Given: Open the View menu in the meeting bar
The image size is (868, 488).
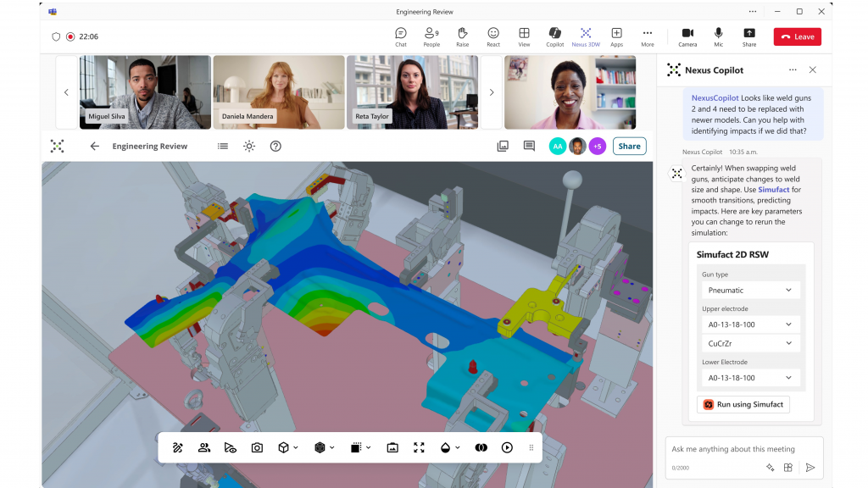Looking at the screenshot, I should [x=524, y=36].
